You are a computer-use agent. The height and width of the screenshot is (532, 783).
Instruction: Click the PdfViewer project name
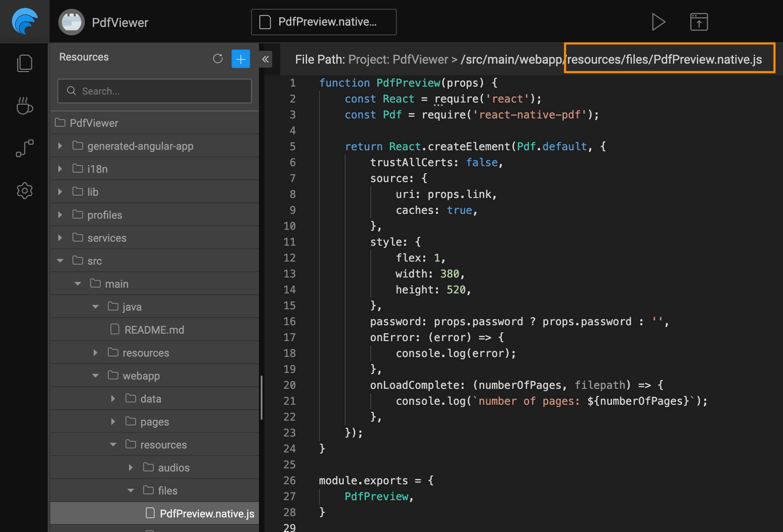click(120, 23)
